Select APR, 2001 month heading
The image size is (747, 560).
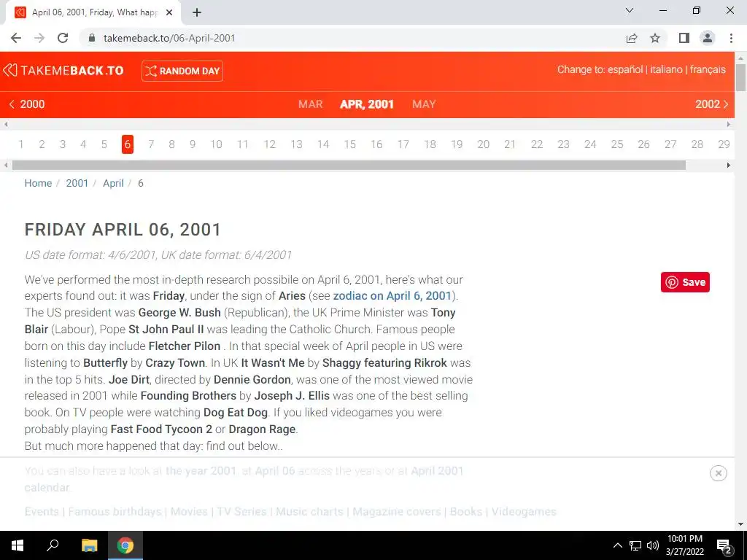[367, 104]
